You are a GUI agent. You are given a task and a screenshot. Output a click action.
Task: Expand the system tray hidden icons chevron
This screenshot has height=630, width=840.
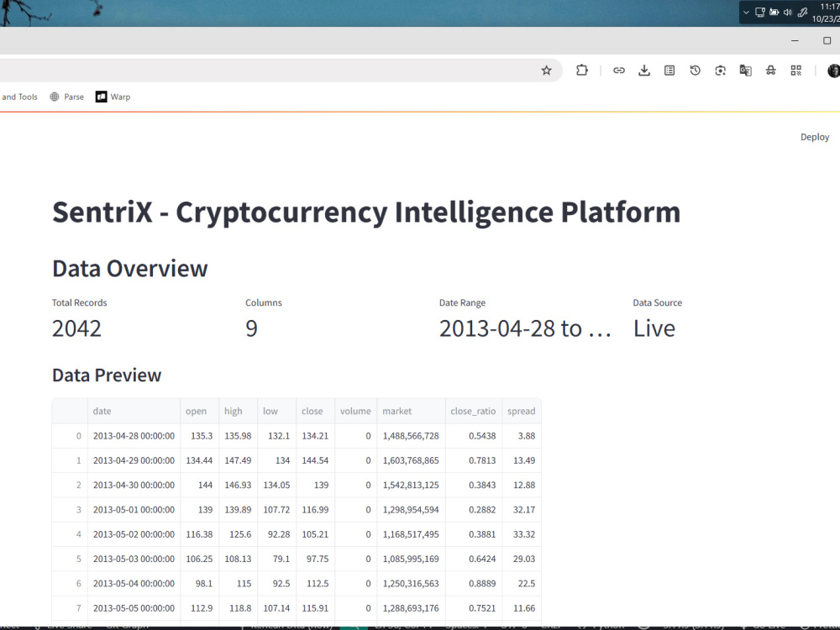click(746, 13)
